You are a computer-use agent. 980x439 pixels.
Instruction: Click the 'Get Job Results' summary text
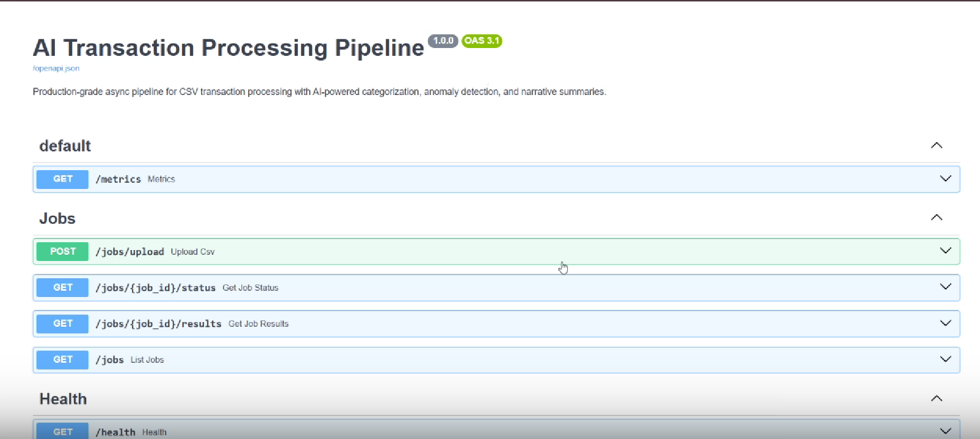click(x=259, y=324)
